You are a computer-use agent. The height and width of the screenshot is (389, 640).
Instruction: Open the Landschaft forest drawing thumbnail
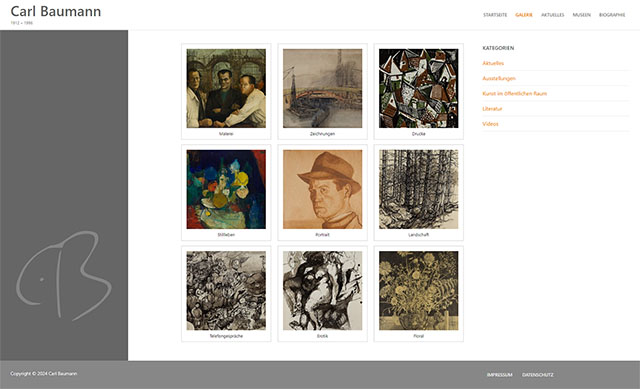click(x=419, y=189)
